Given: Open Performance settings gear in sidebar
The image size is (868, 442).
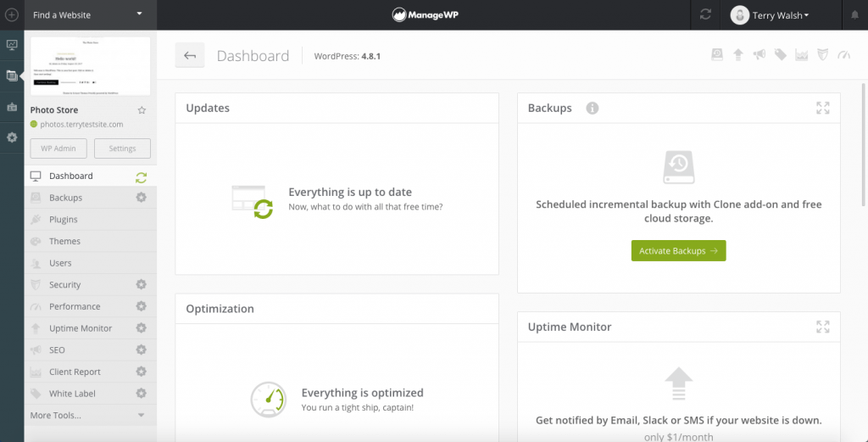Looking at the screenshot, I should coord(142,305).
